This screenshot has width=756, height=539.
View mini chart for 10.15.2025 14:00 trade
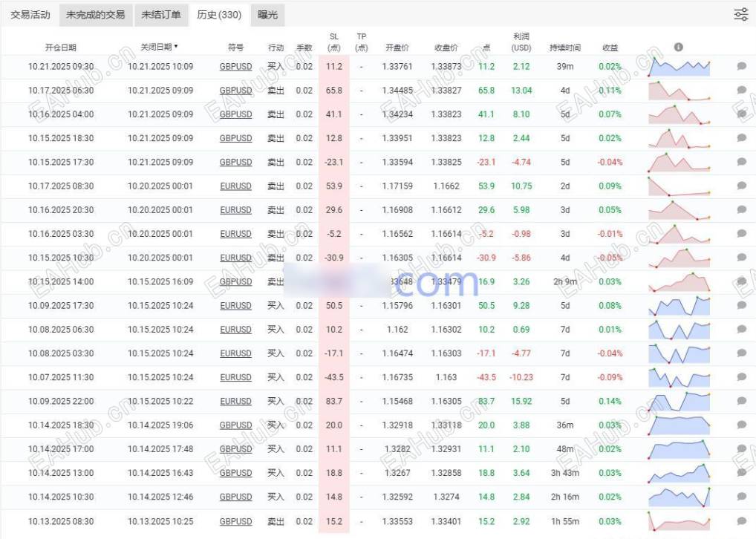(x=679, y=281)
